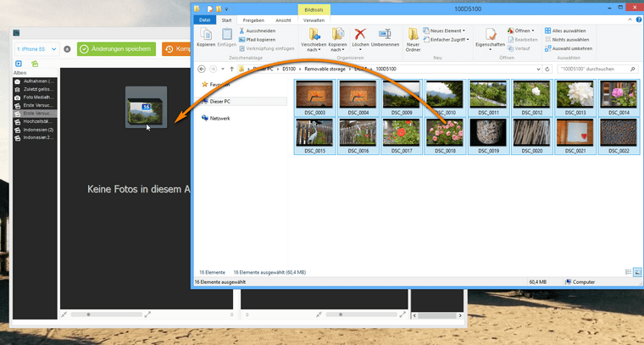The image size is (644, 345).
Task: Click the Eigenschaften icon
Action: click(490, 34)
